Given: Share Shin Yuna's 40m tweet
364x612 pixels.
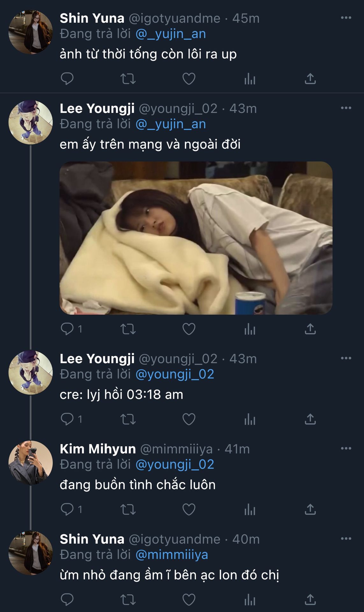Looking at the screenshot, I should click(x=310, y=600).
